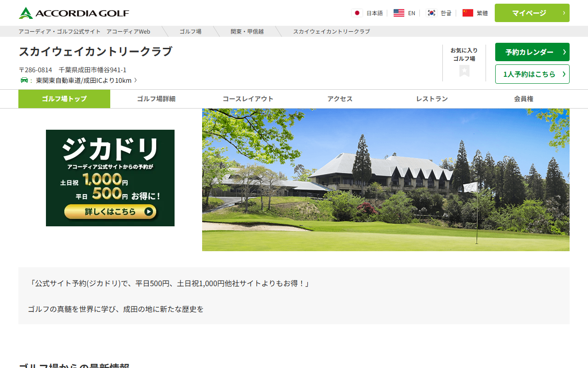
Task: Click the ジカドリ promotional banner image
Action: (x=110, y=178)
